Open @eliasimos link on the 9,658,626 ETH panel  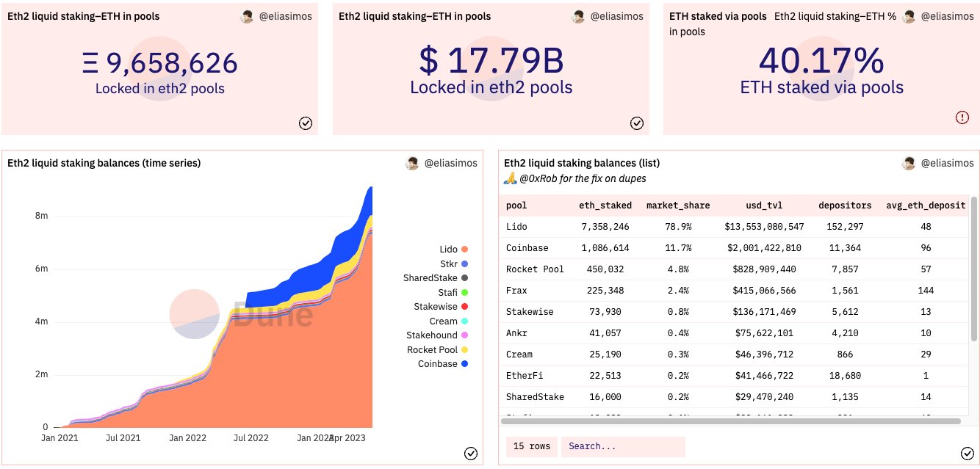tap(285, 16)
